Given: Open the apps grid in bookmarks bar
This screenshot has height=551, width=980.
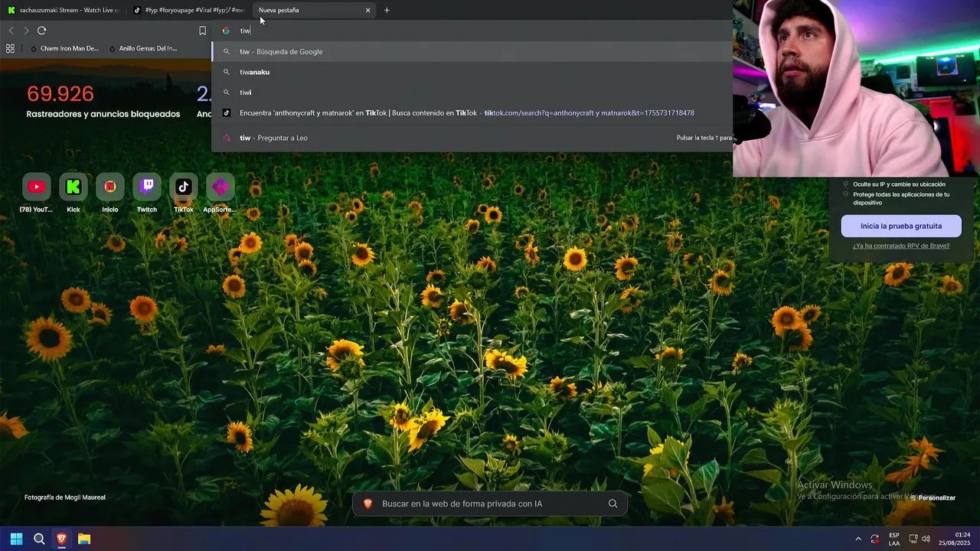Looking at the screenshot, I should coord(10,48).
